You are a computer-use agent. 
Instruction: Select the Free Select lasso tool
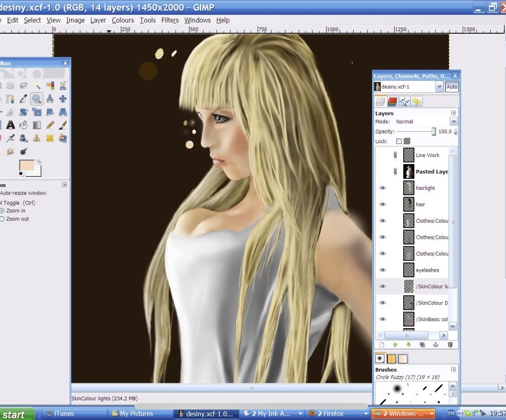click(x=24, y=85)
